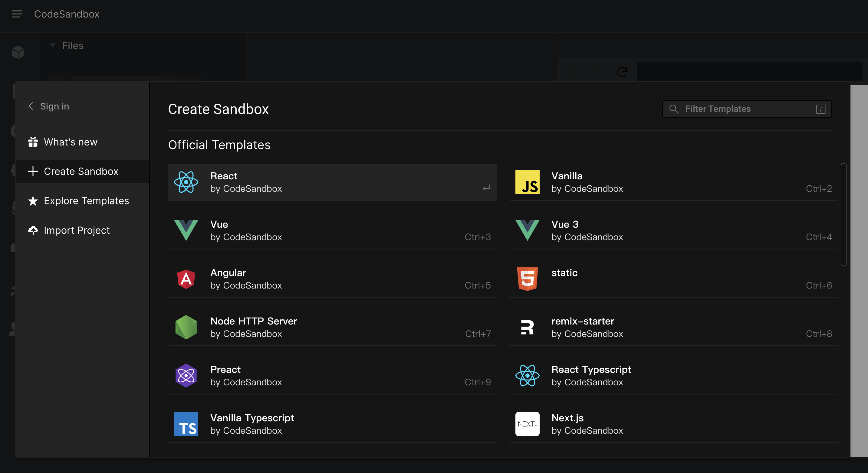Click the Remix starter R icon

(x=527, y=327)
